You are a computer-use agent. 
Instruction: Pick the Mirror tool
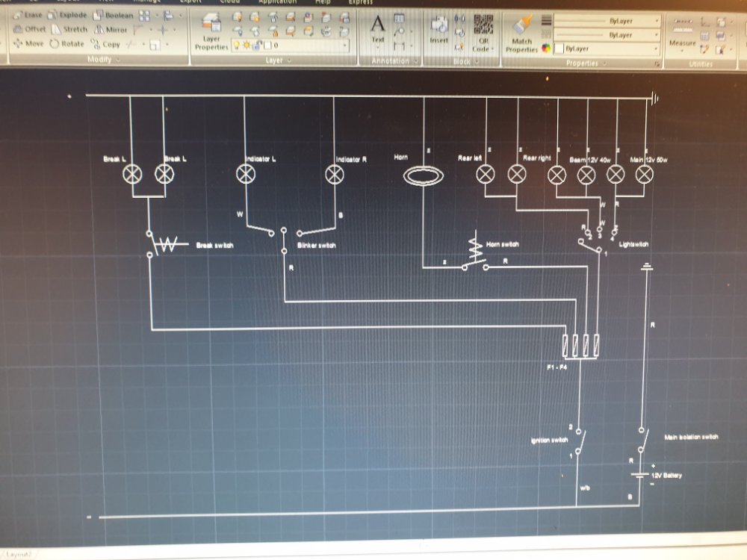coord(111,30)
